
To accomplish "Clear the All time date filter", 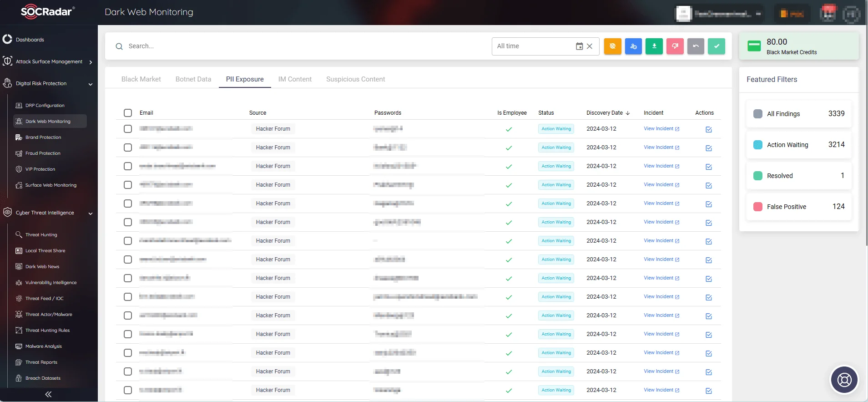I will (x=590, y=46).
